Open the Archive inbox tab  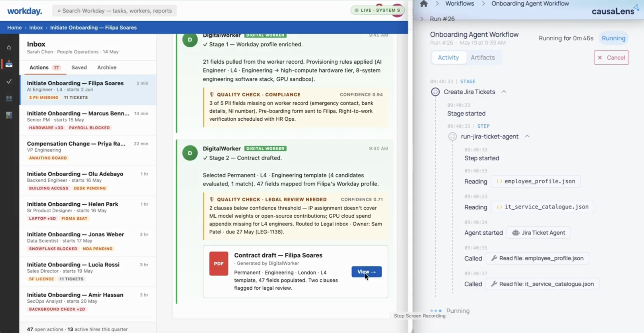click(107, 67)
